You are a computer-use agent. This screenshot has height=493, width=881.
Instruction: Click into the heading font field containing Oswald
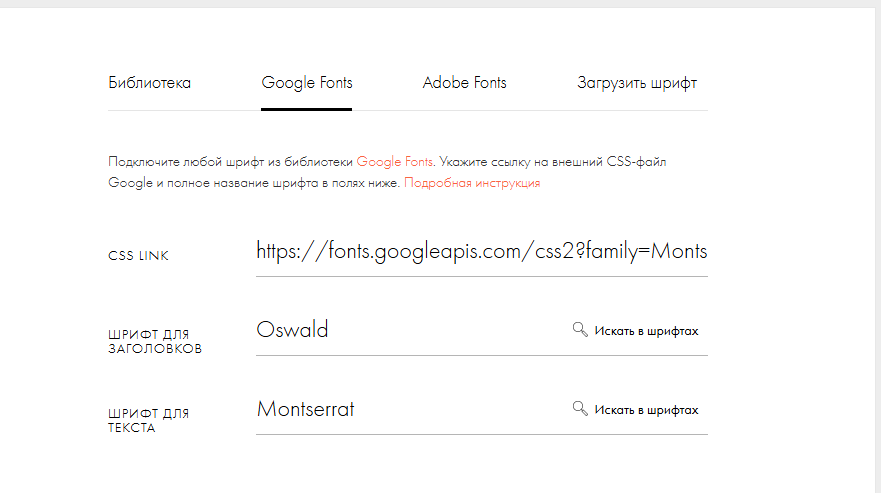click(400, 330)
